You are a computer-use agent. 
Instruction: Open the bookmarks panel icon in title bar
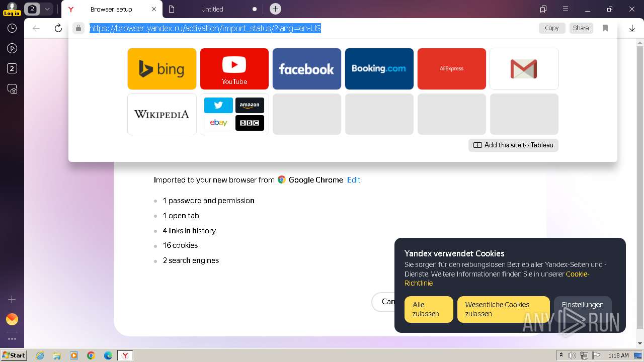click(x=543, y=9)
